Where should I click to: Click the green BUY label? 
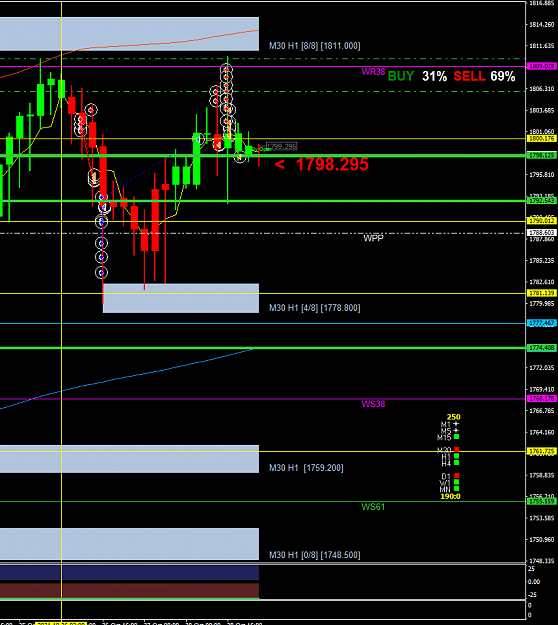401,76
